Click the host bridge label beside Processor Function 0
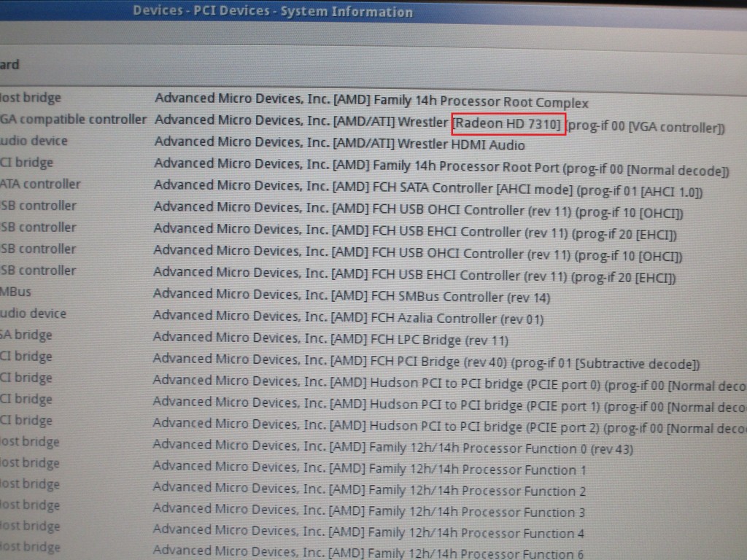 (30, 441)
